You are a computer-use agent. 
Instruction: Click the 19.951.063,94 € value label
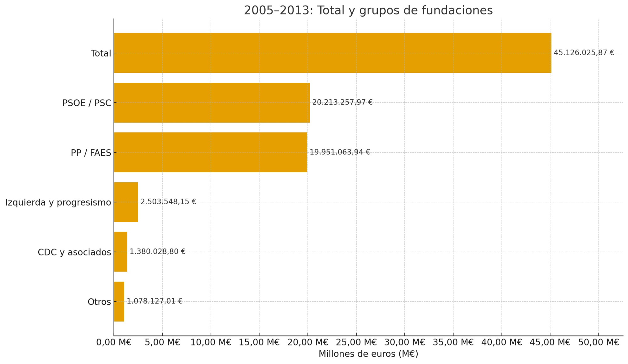(340, 152)
